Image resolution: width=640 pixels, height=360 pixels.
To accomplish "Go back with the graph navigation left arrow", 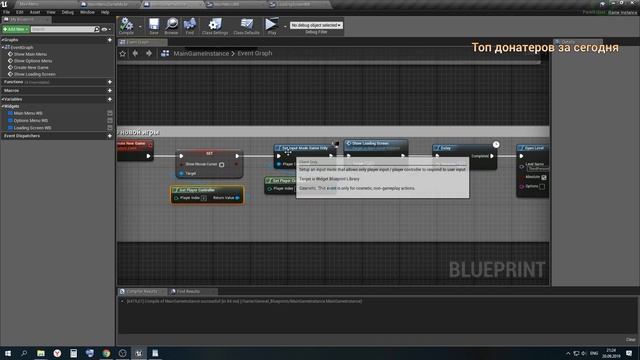I will (x=135, y=53).
